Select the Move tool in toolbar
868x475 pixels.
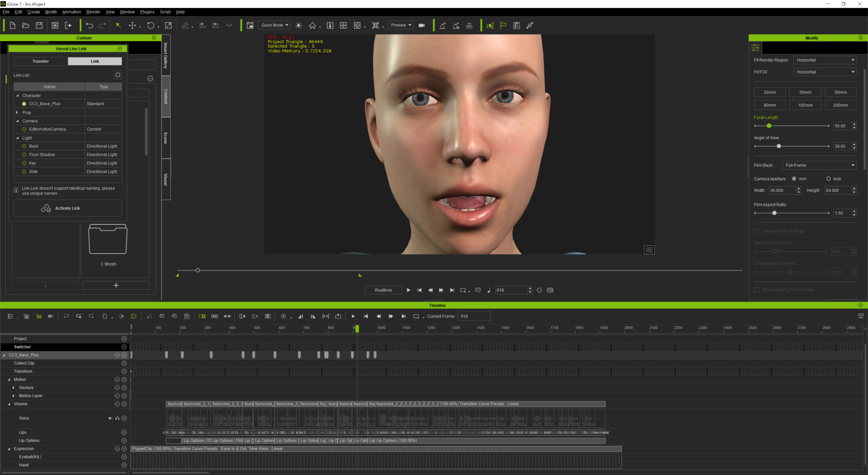(x=132, y=26)
